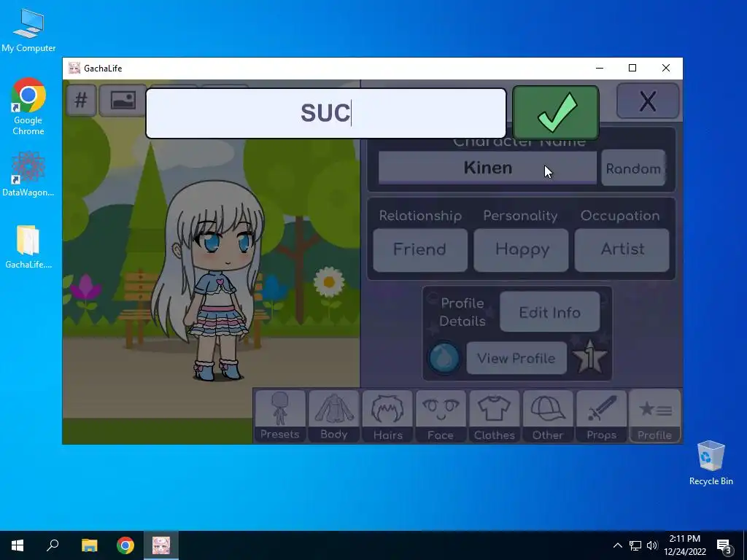Screen dimensions: 747x560
Task: Open the taskbar clock showing 2:11 PM
Action: coord(684,545)
